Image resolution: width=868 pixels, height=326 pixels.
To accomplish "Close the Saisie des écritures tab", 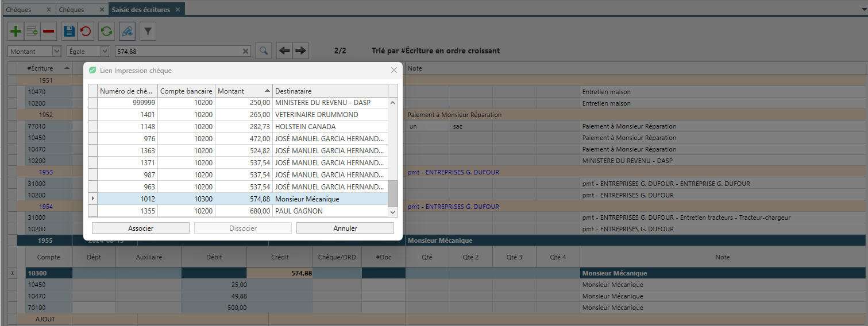I will click(x=178, y=10).
